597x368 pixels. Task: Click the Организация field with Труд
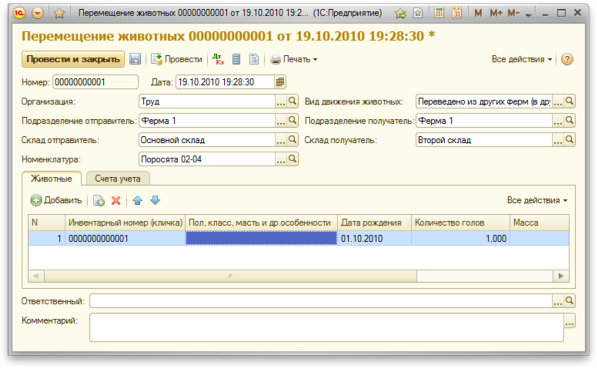[x=207, y=102]
